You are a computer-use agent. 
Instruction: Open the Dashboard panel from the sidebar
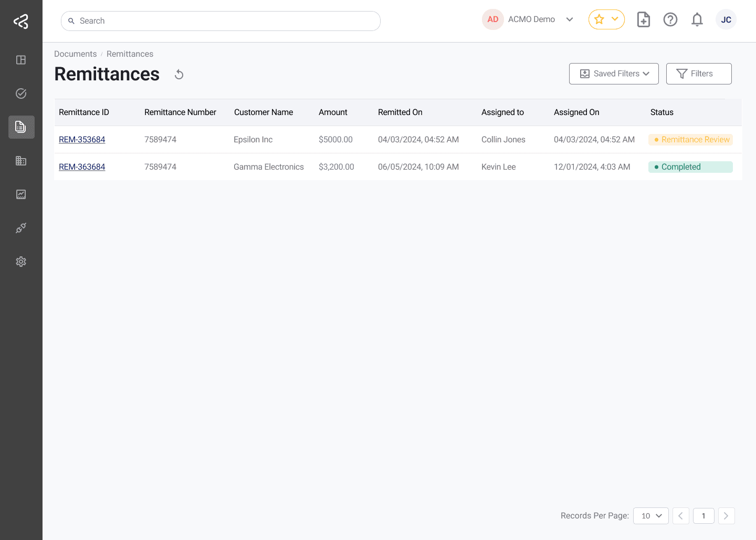click(21, 60)
